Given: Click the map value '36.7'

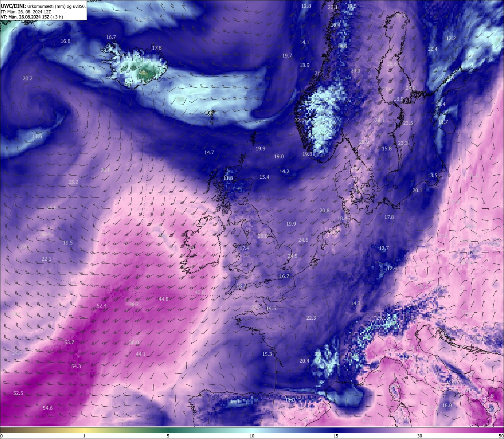Looking at the screenshot, I should pyautogui.click(x=134, y=305).
